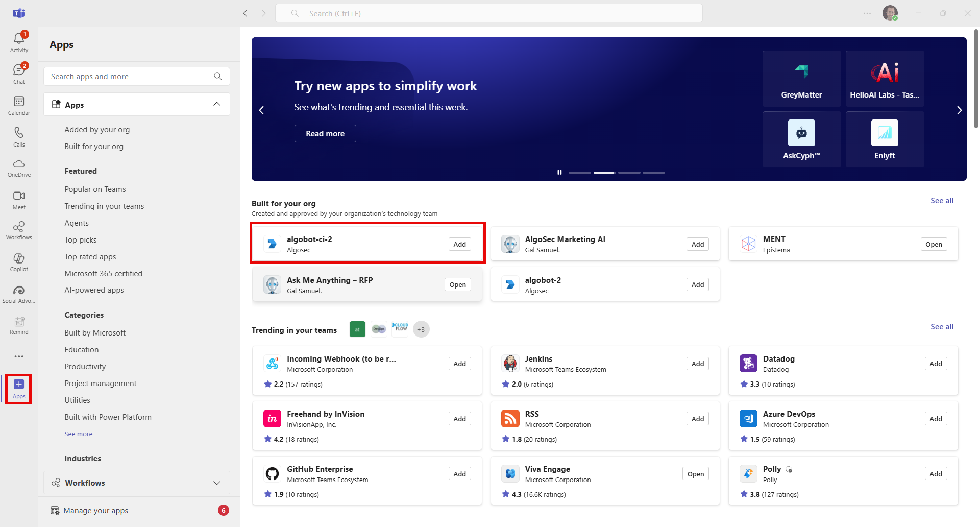The height and width of the screenshot is (527, 980).
Task: Open OneDrive from the sidebar
Action: [x=19, y=167]
